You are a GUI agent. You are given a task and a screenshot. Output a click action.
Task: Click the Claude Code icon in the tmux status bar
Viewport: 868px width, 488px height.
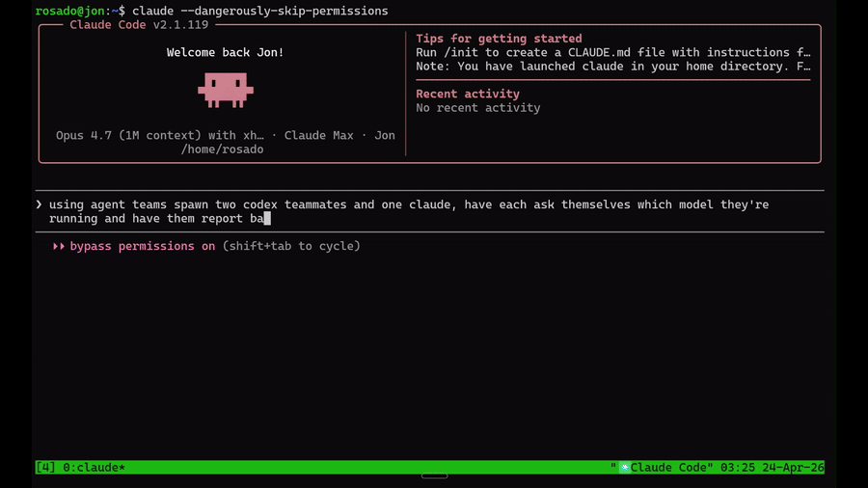pos(624,468)
